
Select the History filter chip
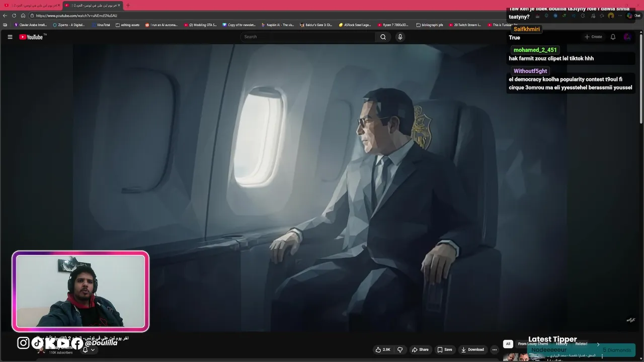561,344
